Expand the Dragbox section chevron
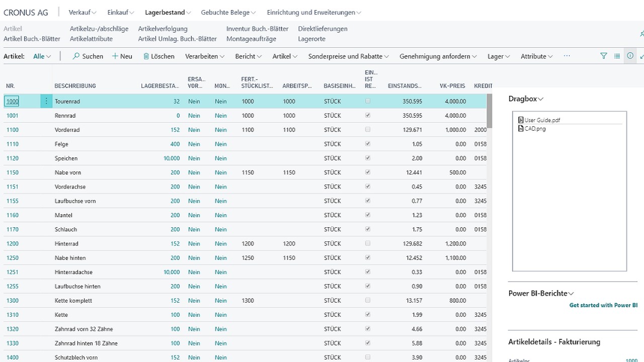Image resolution: width=644 pixels, height=362 pixels. point(541,99)
